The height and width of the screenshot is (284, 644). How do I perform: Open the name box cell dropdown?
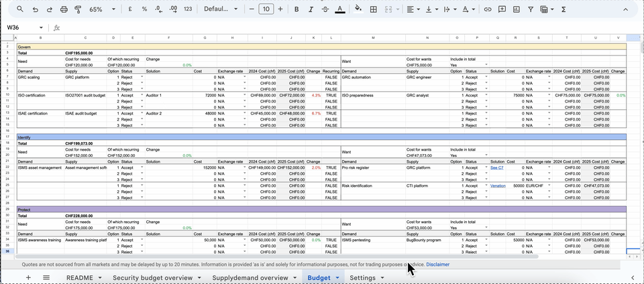[x=41, y=27]
